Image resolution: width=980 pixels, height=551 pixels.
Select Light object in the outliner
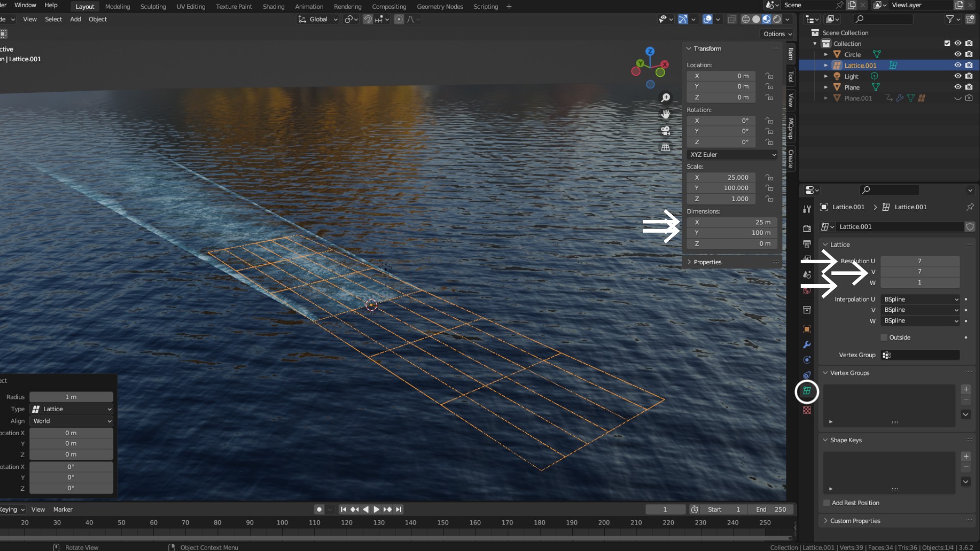click(851, 77)
